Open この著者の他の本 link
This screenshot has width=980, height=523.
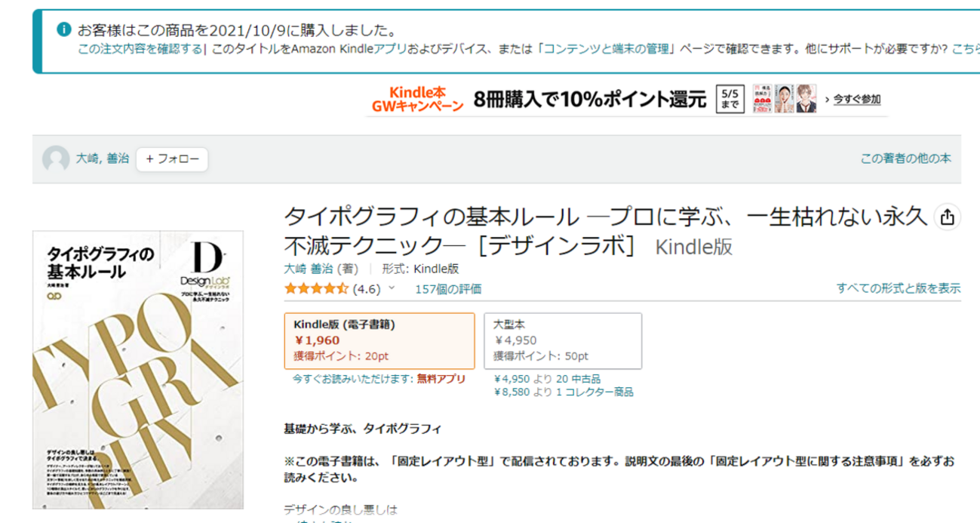[905, 158]
